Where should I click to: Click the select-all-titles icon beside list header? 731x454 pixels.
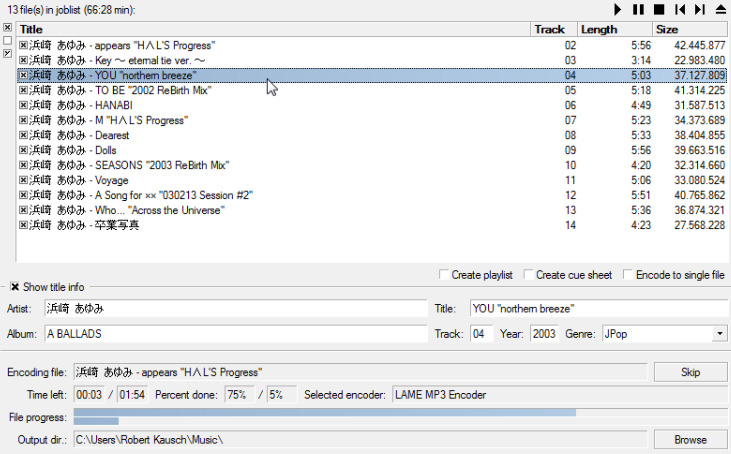pos(7,28)
